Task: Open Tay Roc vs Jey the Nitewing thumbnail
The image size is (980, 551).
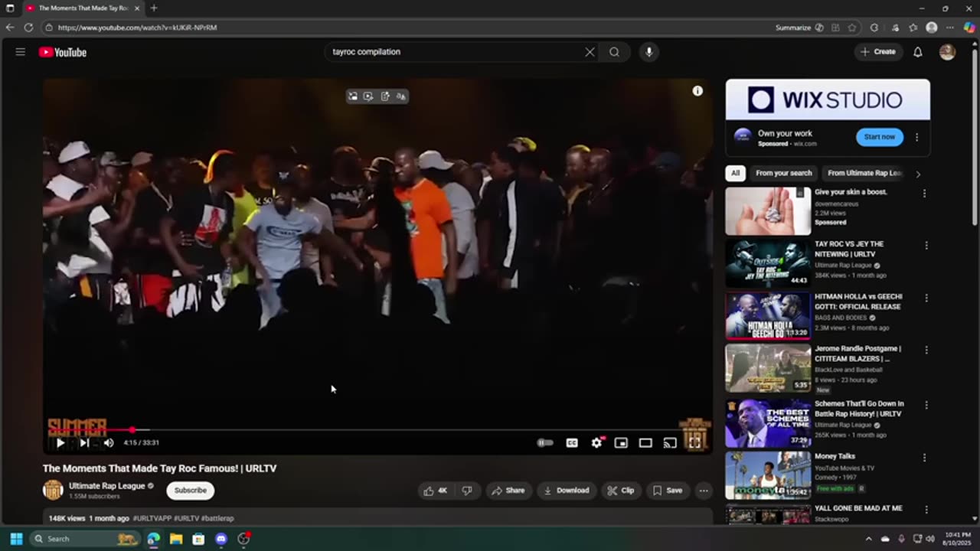Action: point(768,263)
